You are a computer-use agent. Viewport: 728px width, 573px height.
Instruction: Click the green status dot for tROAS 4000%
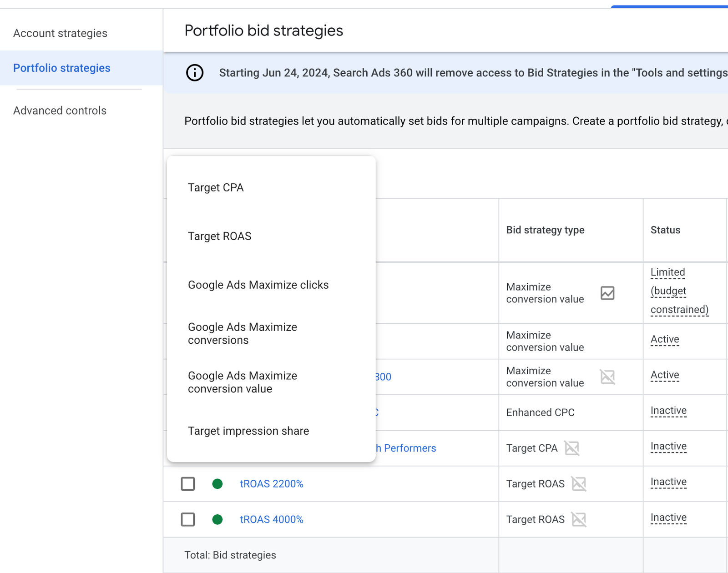pos(217,519)
